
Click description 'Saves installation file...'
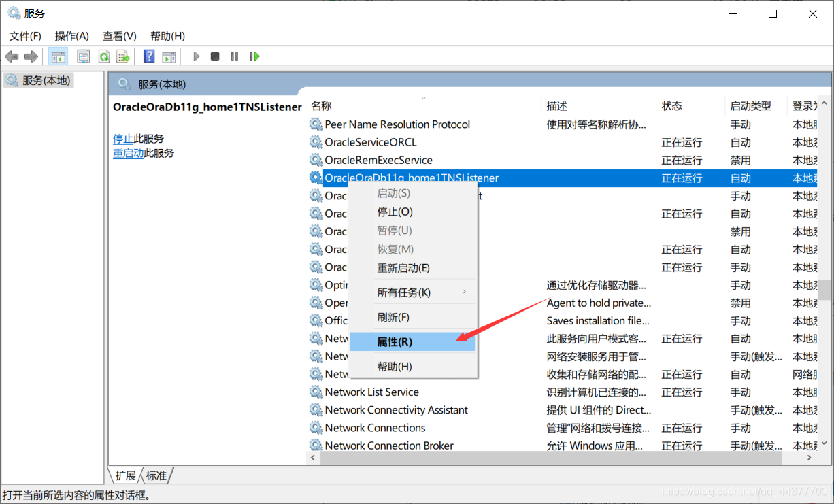point(598,320)
